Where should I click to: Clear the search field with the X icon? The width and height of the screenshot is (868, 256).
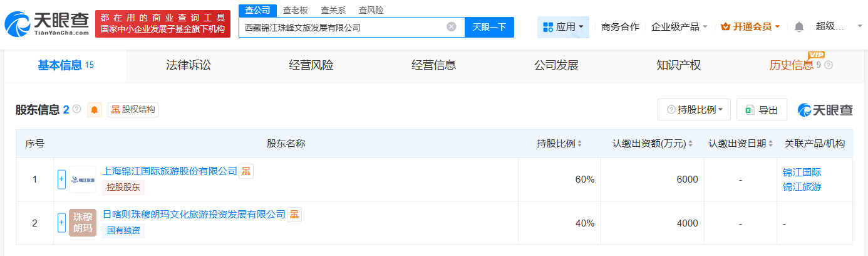[452, 27]
